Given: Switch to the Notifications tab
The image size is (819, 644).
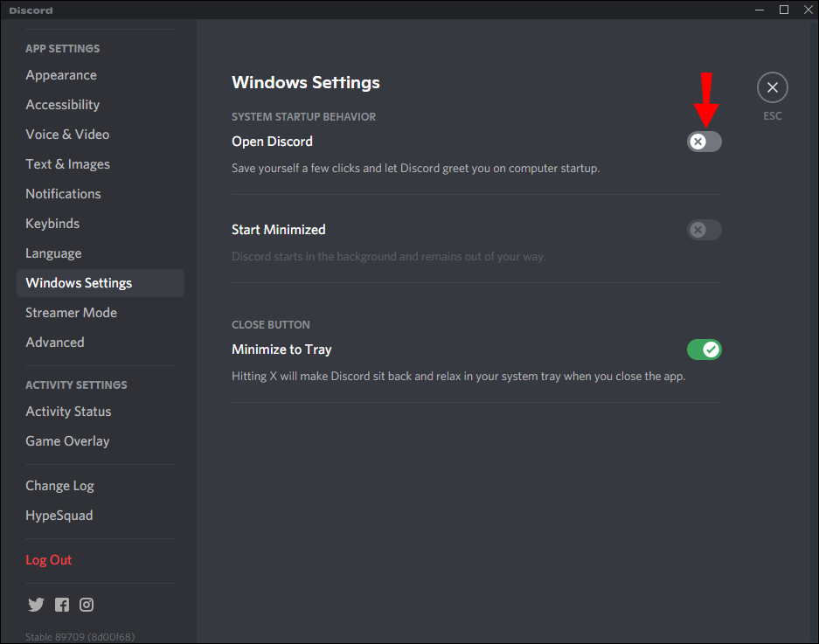Looking at the screenshot, I should (x=63, y=194).
